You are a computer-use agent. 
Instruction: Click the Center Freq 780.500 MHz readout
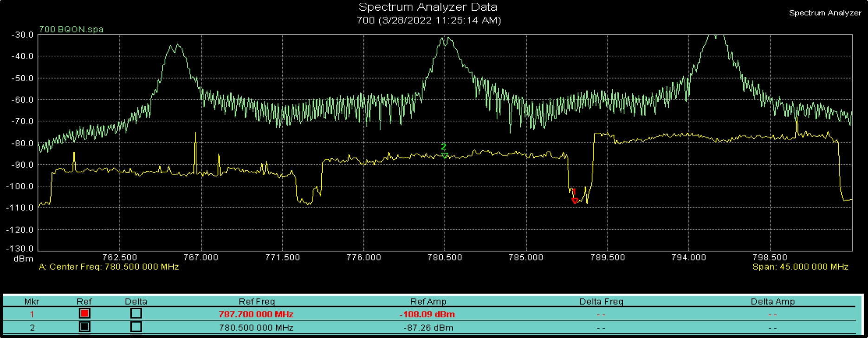coord(109,267)
